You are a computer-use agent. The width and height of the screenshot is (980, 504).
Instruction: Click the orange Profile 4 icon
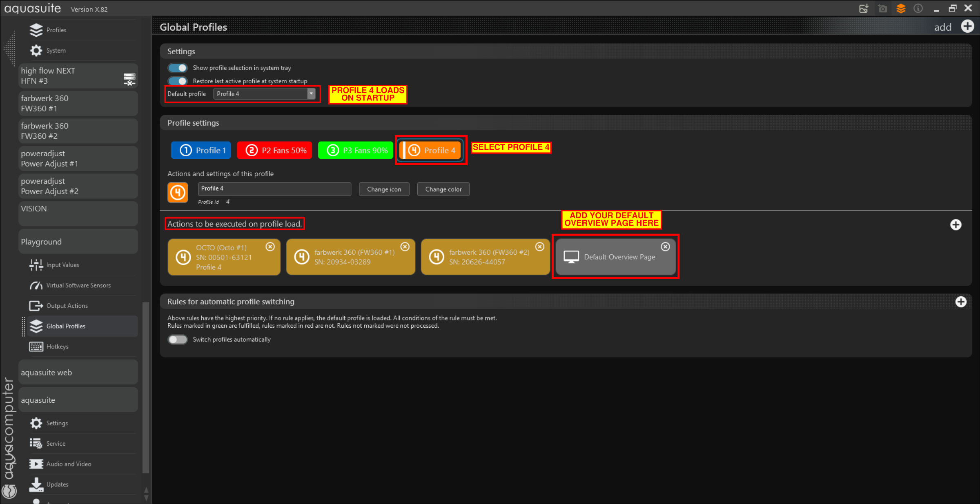click(x=178, y=192)
